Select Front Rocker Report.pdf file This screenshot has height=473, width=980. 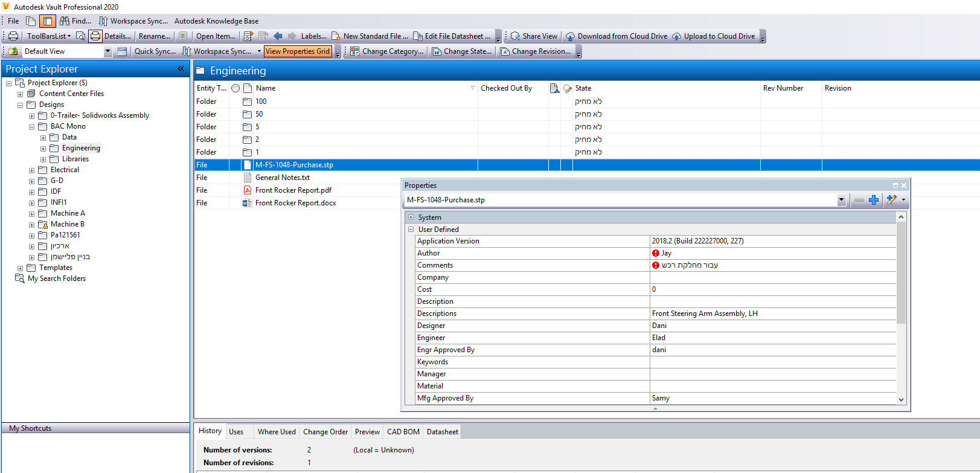click(x=293, y=190)
